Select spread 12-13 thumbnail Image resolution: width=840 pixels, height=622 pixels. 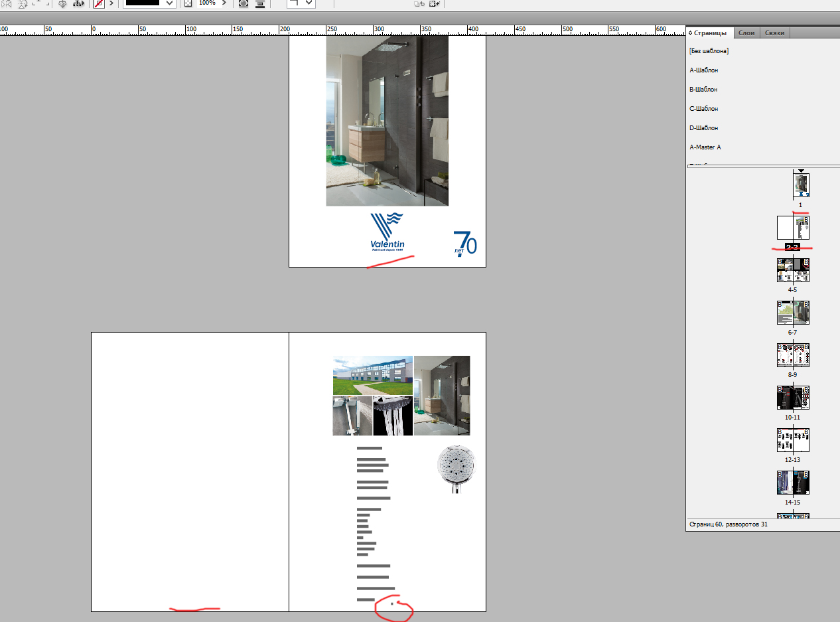pos(794,440)
